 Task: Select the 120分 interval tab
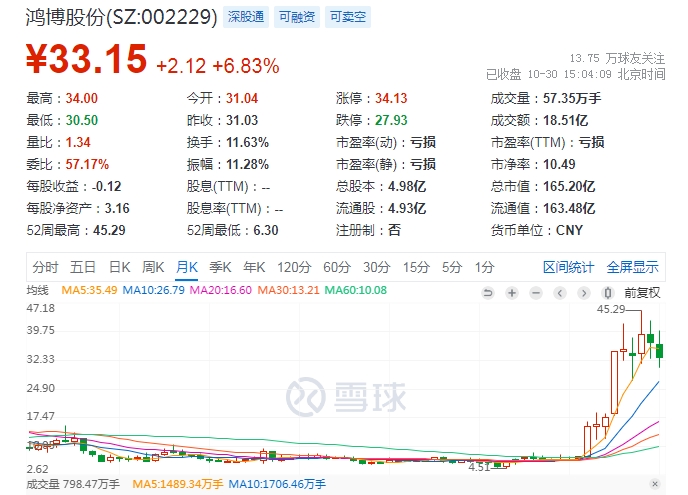click(294, 267)
